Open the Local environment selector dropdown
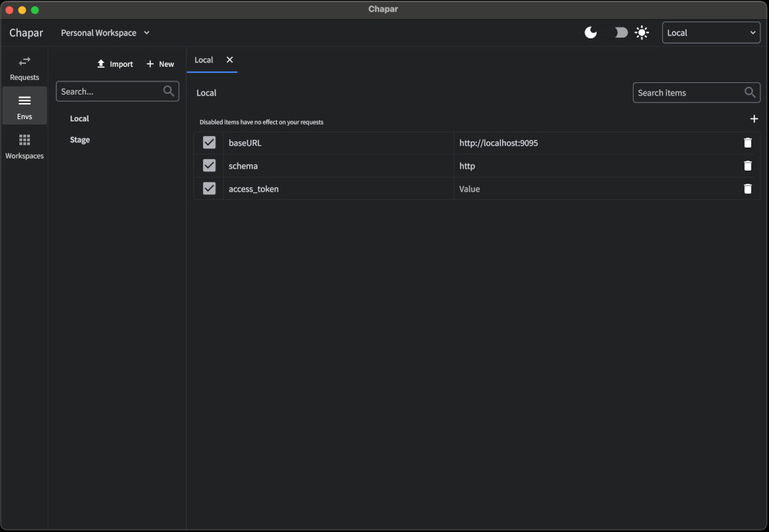Image resolution: width=769 pixels, height=532 pixels. [711, 33]
